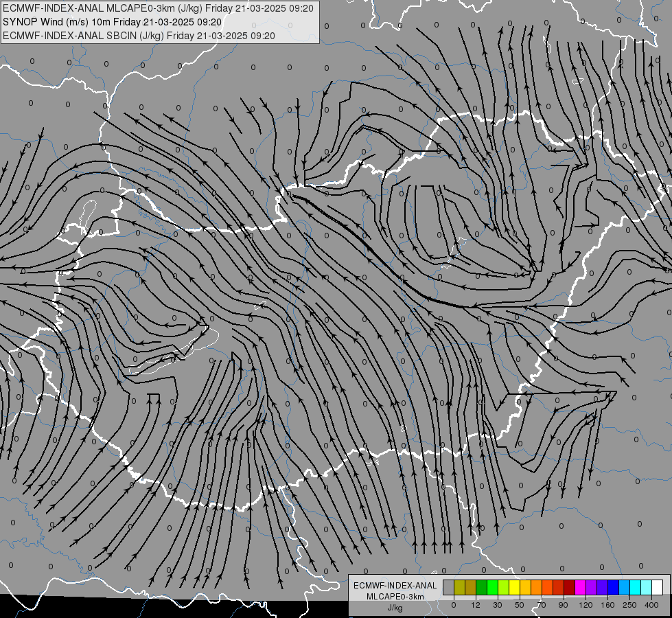Click the legend scale value 30

pos(498,605)
